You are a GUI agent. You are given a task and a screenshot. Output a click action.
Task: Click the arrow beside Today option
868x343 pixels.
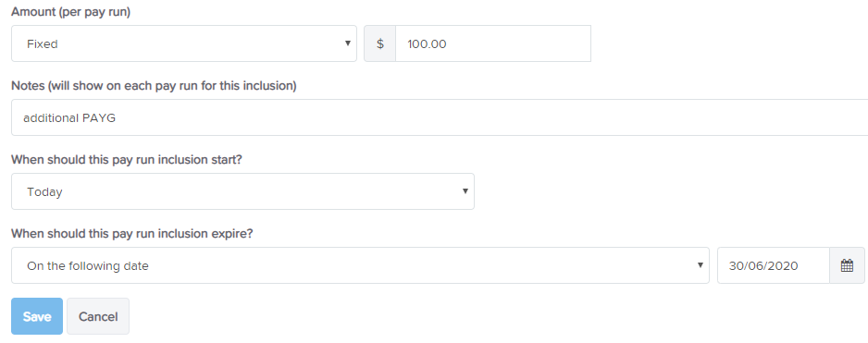[465, 191]
